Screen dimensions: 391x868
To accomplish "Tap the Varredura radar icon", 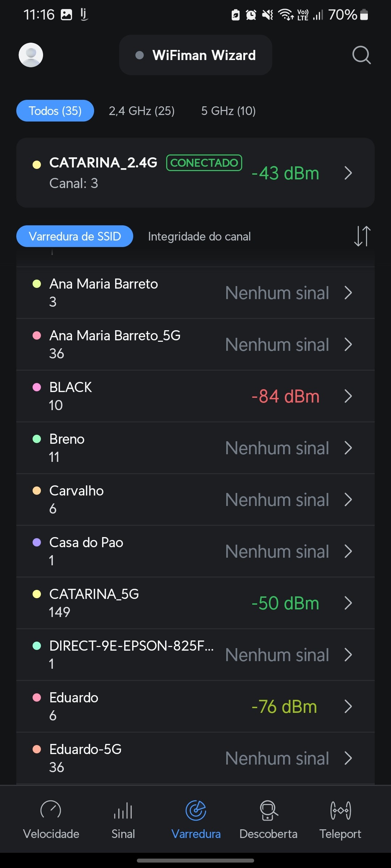I will 196,810.
